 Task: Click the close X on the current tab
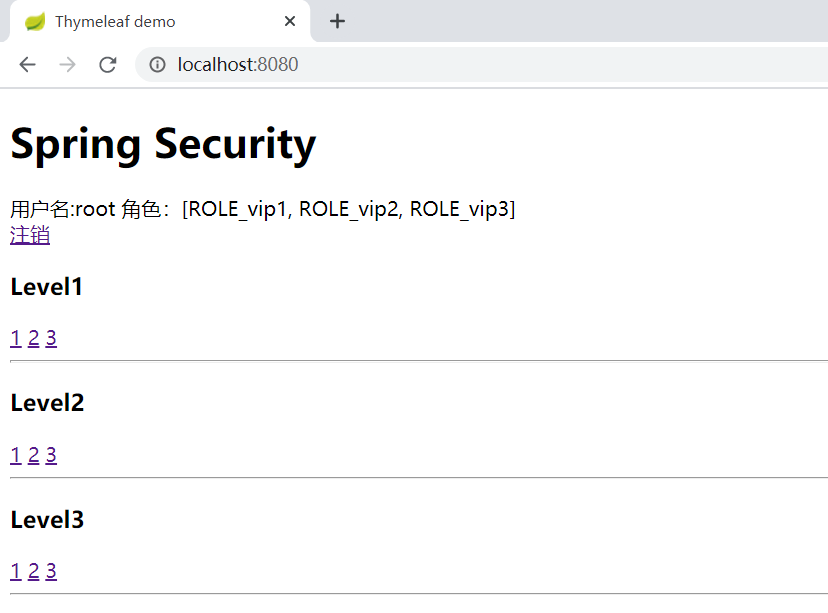coord(290,21)
